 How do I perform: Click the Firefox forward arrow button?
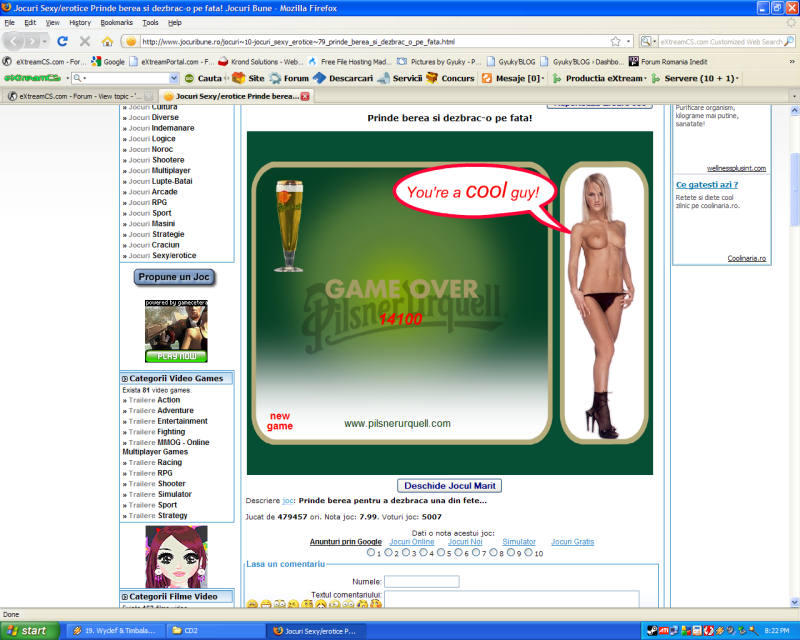[x=32, y=41]
